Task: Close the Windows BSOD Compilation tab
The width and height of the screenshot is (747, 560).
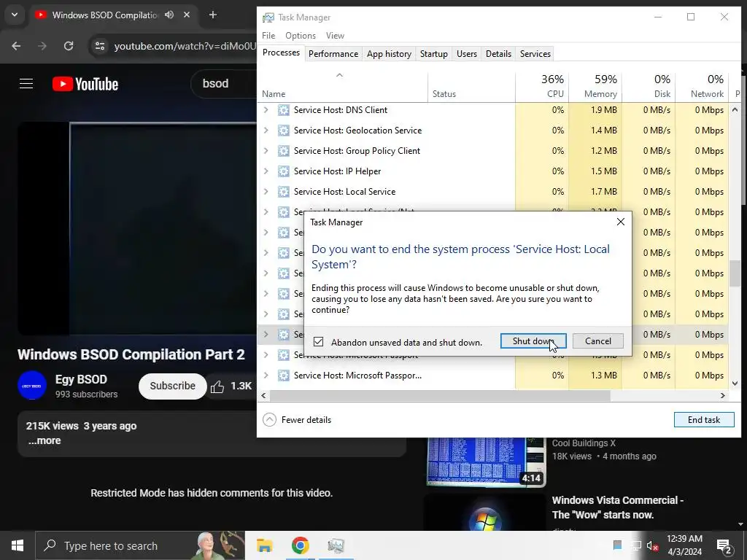Action: click(187, 15)
